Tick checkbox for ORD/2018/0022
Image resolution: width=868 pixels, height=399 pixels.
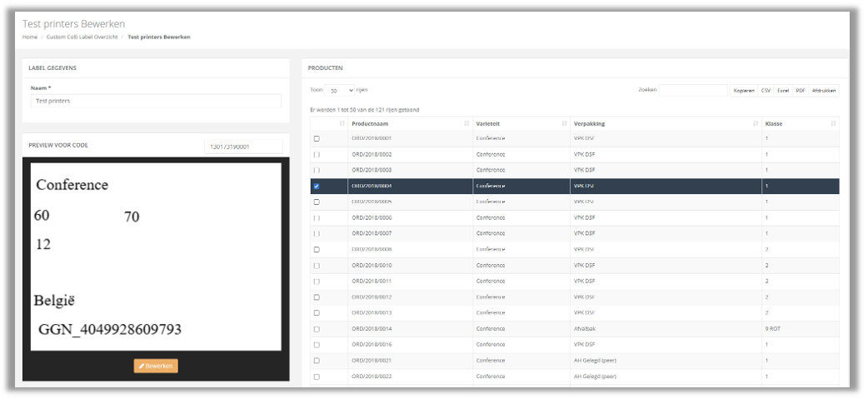317,377
